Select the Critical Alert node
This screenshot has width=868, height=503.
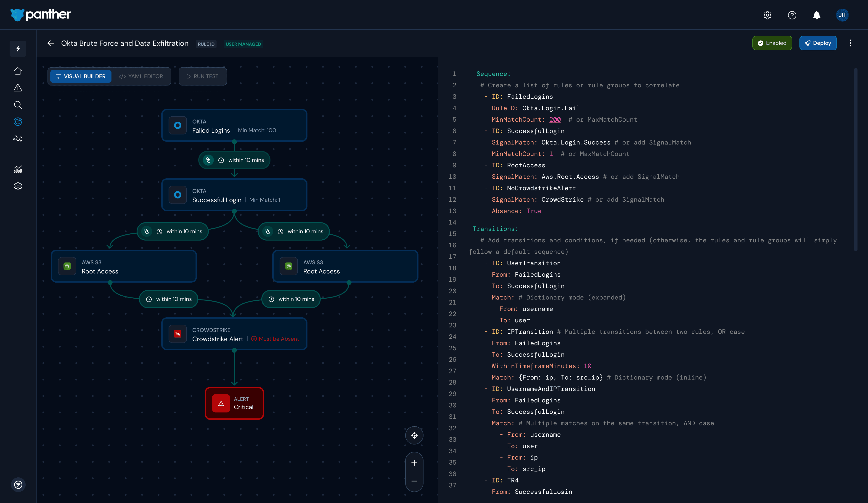pos(234,404)
